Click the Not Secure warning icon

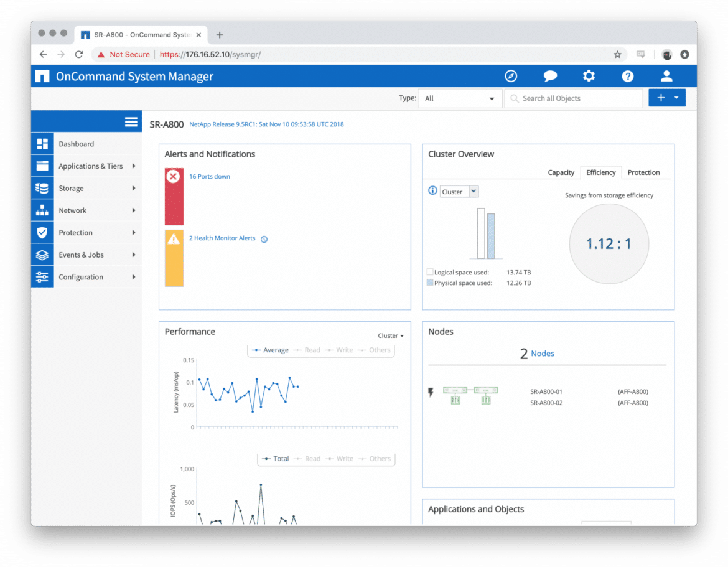click(101, 54)
